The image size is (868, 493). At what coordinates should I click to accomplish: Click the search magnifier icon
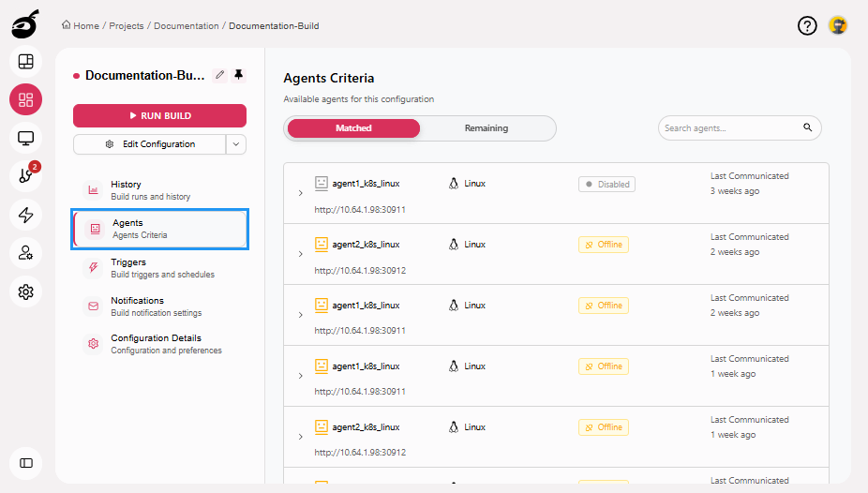click(x=808, y=127)
